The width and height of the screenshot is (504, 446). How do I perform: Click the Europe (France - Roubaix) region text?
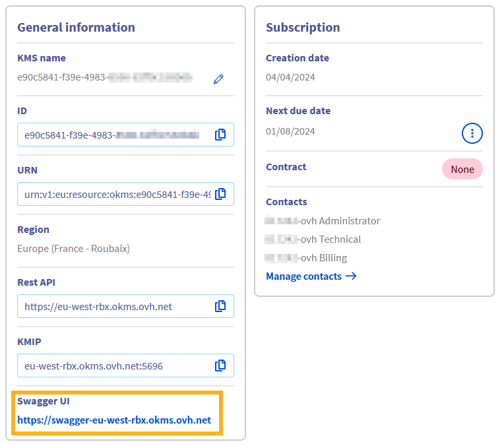(73, 249)
